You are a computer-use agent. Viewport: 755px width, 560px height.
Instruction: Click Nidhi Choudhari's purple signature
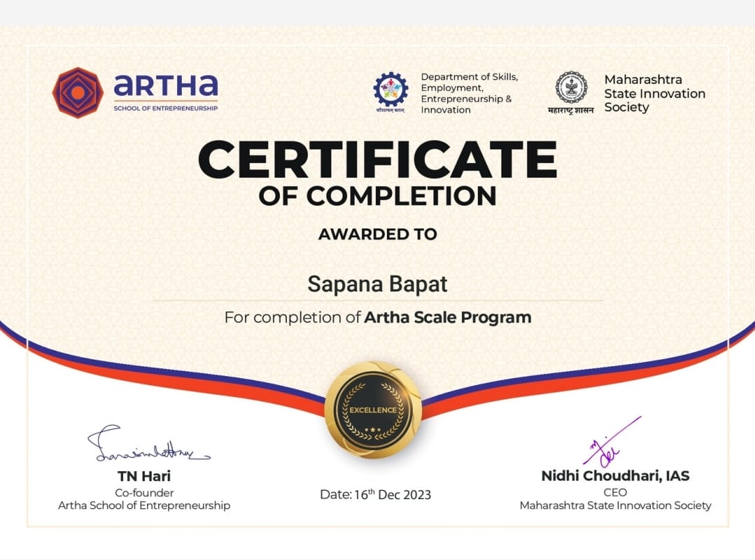612,442
